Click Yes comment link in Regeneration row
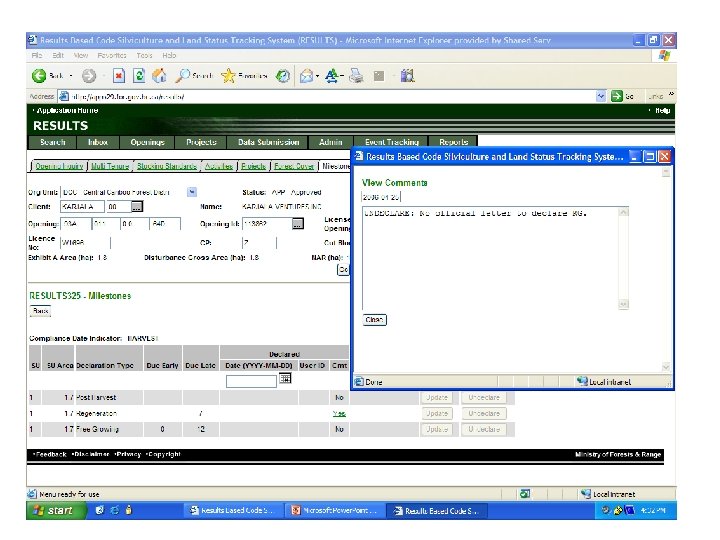 point(339,414)
